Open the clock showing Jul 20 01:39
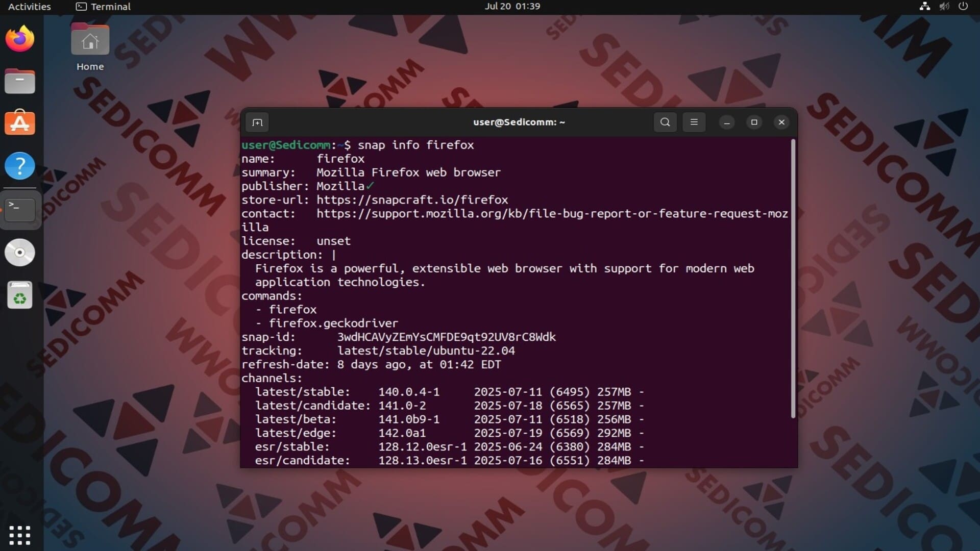This screenshot has width=980, height=551. pos(512,7)
